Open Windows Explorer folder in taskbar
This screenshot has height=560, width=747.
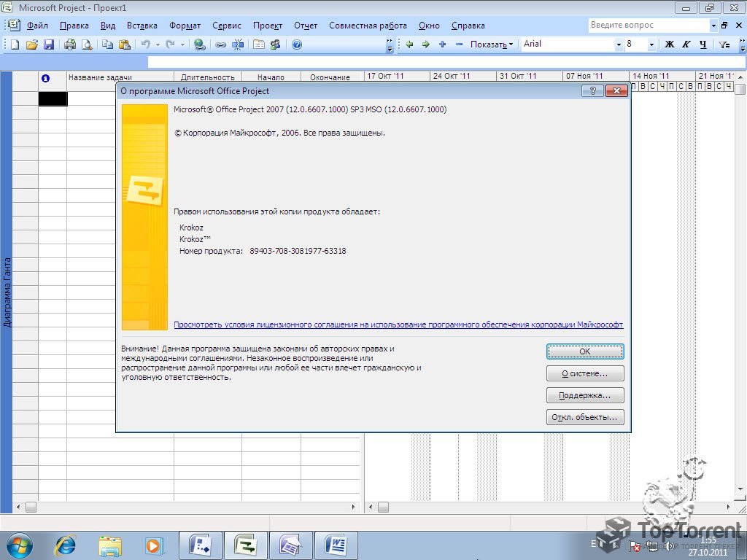pyautogui.click(x=110, y=545)
